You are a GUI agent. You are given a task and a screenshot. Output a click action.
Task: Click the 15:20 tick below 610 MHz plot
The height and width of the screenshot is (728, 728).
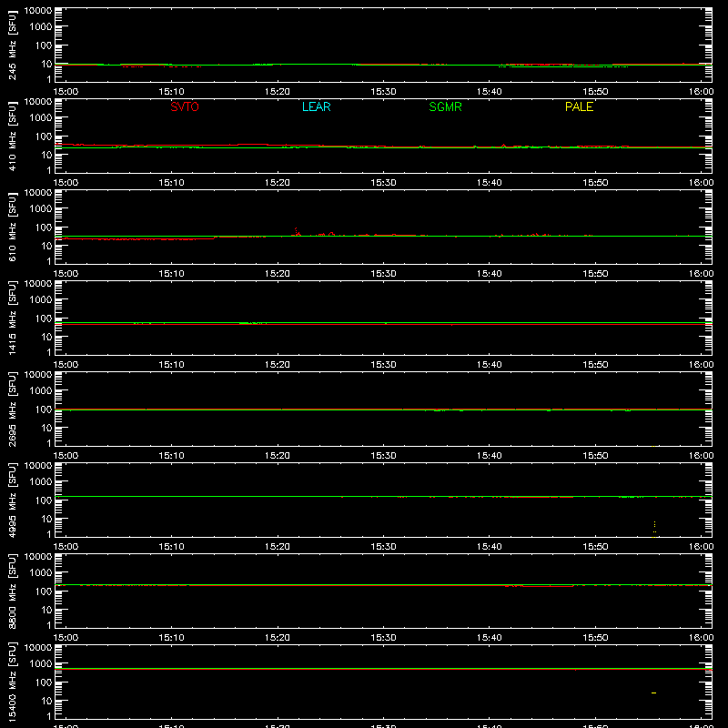tap(278, 274)
